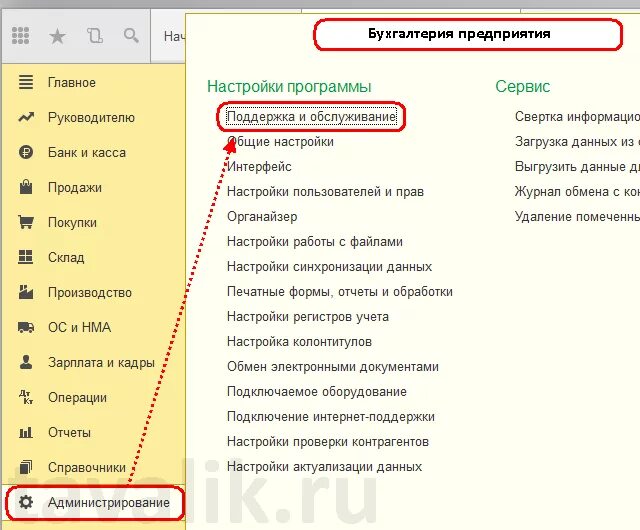Open Настройки актуализации данных
This screenshot has width=640, height=530.
coord(324,466)
